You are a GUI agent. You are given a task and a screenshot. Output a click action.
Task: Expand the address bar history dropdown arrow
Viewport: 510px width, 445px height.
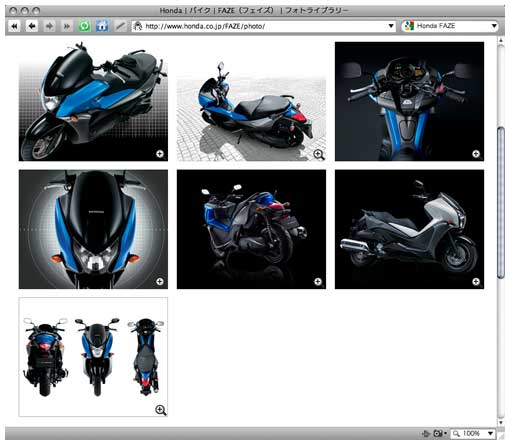[391, 26]
